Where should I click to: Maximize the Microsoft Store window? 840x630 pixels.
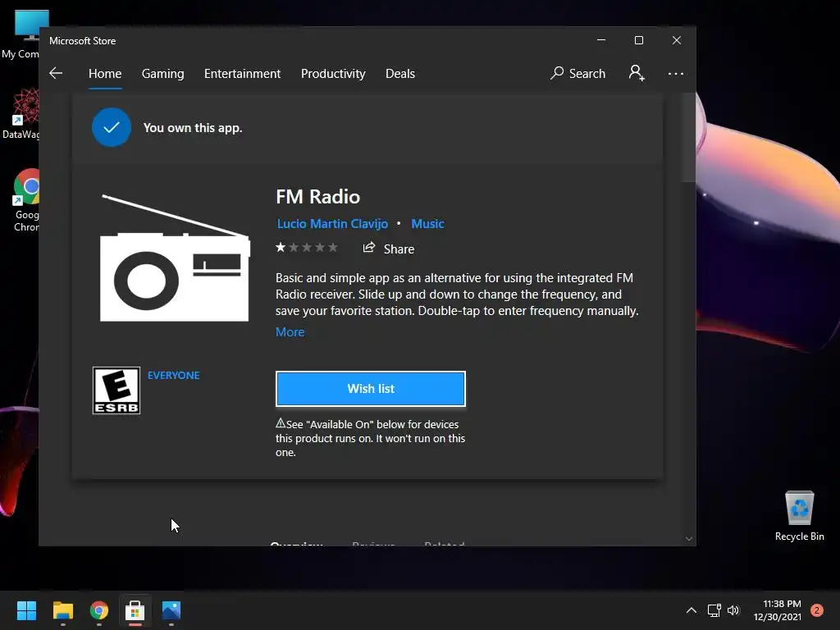coord(638,40)
